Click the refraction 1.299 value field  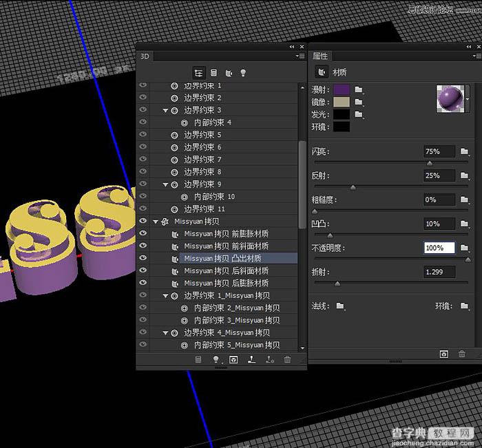pyautogui.click(x=439, y=272)
